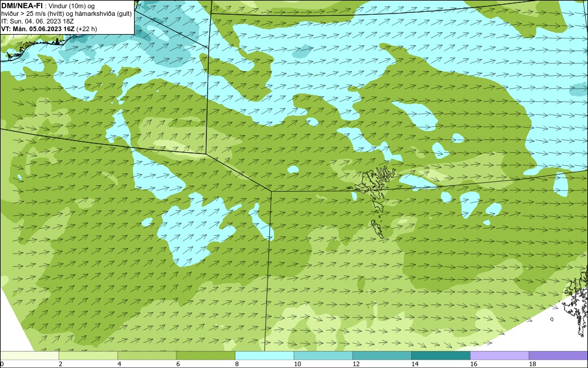Click the 14–16 m/s dark teal swatch
The height and width of the screenshot is (368, 588).
tap(440, 355)
